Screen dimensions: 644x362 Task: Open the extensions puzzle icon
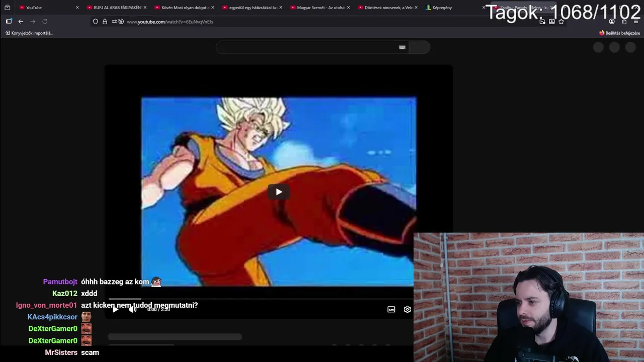click(x=624, y=22)
